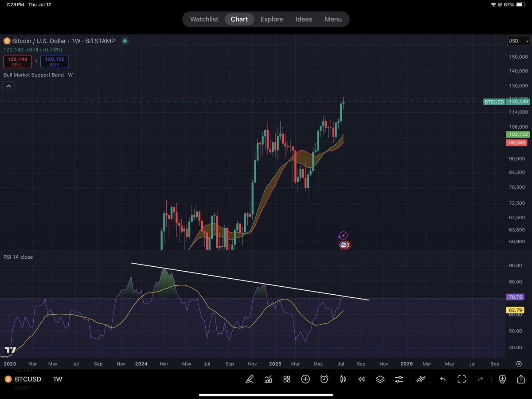This screenshot has width=532, height=399.
Task: Collapse indicator legend with chevron button
Action: tap(9, 86)
